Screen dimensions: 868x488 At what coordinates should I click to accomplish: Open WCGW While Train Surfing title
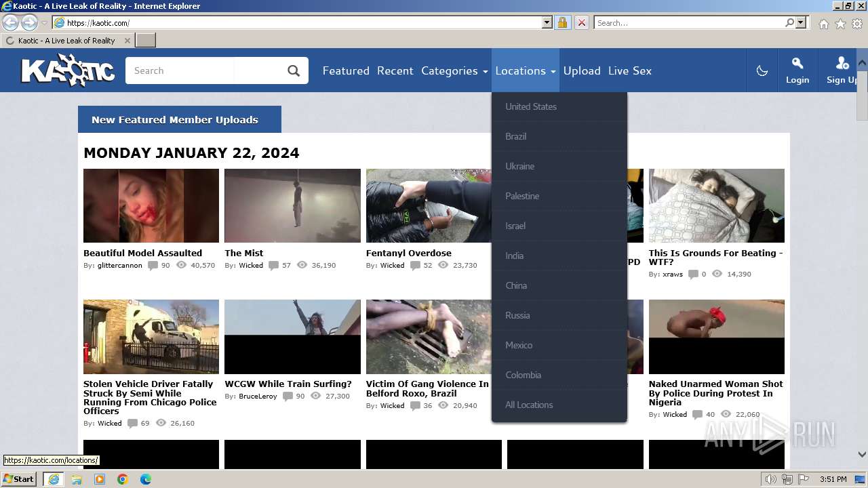click(x=288, y=384)
